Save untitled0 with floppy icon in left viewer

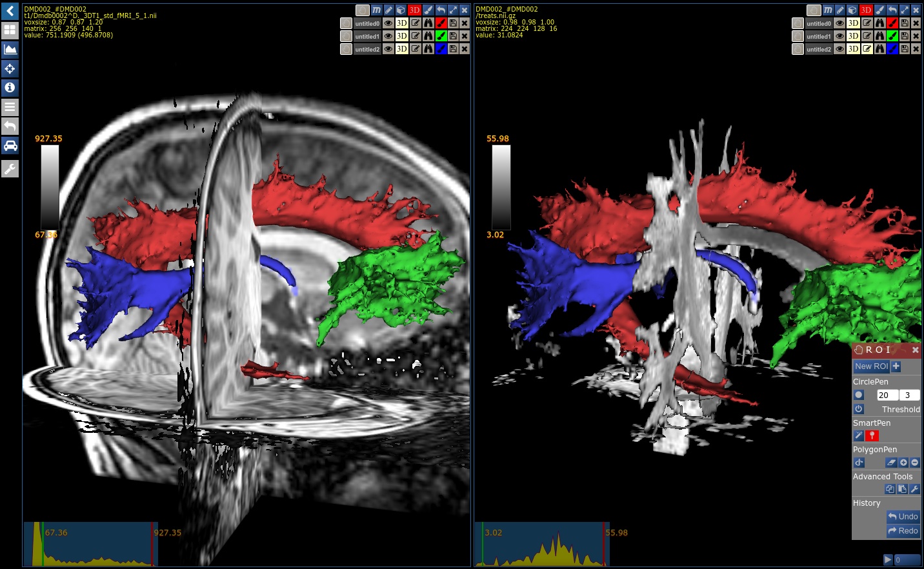click(454, 23)
